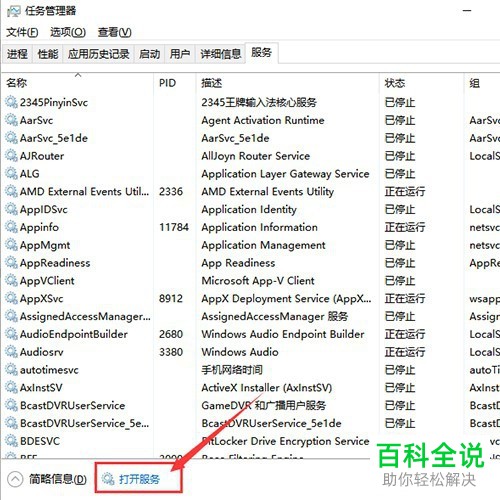Viewport: 500px width, 500px height.
Task: Click the AudioEndpointBuilder gear icon
Action: point(11,334)
